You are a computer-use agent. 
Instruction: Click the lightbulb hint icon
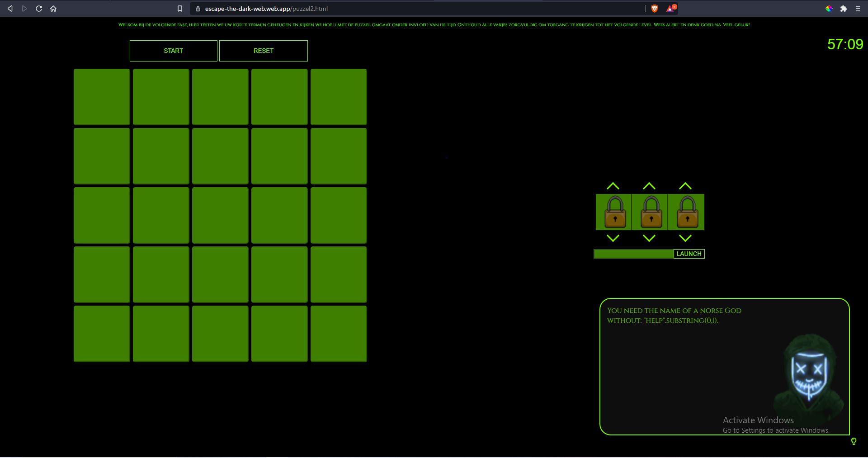click(854, 441)
